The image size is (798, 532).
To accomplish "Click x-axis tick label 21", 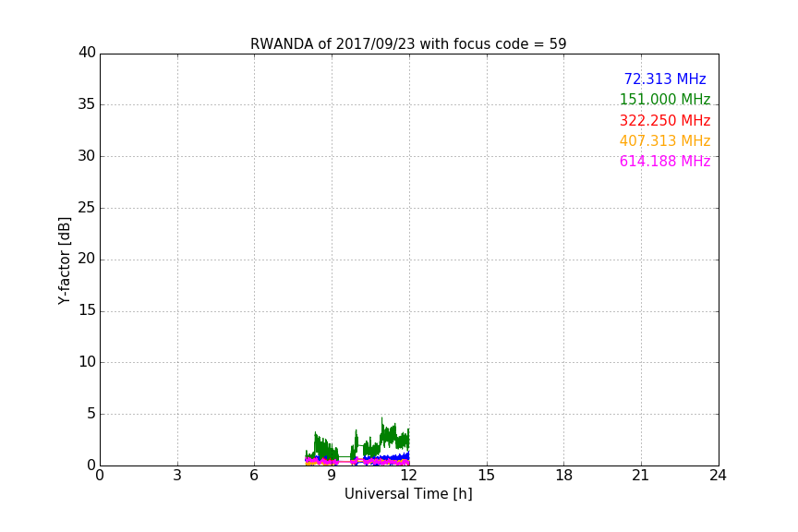I will click(x=641, y=476).
